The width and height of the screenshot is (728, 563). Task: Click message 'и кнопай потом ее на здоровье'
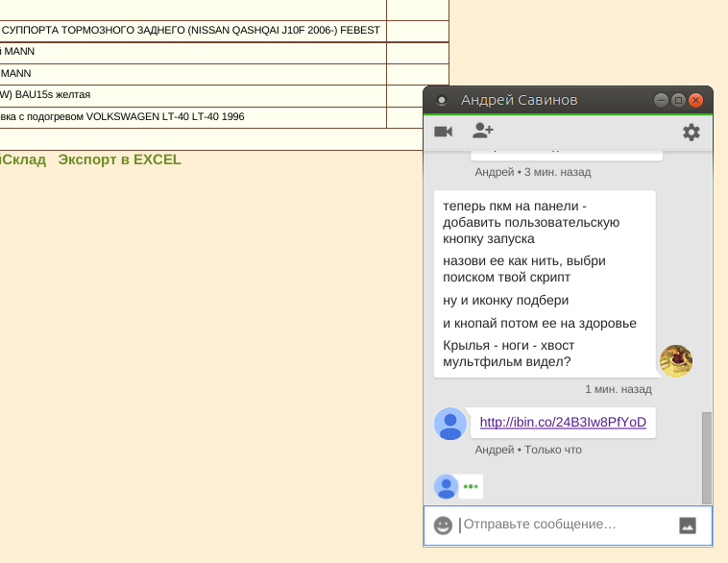click(x=540, y=324)
